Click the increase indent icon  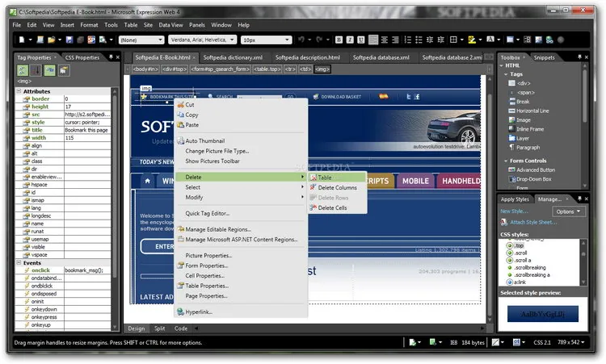(x=440, y=40)
